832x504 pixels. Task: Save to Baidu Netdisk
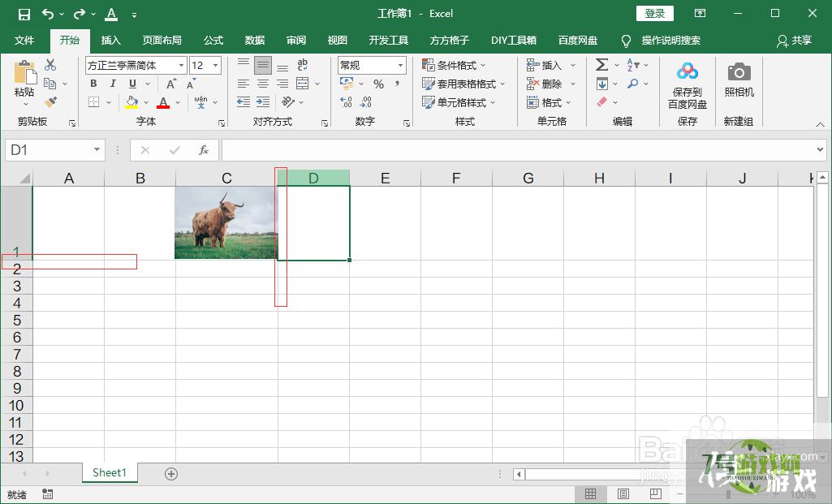(688, 85)
